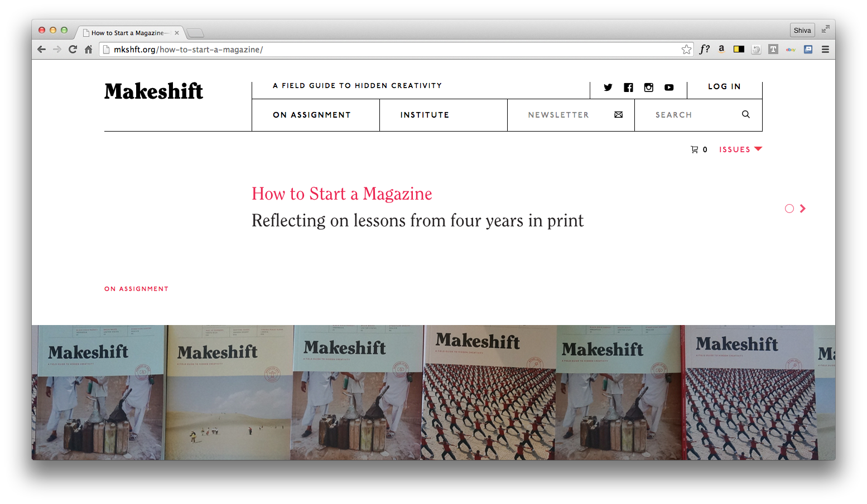Open Makeshift's YouTube channel icon
The height and width of the screenshot is (504, 867).
(x=669, y=88)
